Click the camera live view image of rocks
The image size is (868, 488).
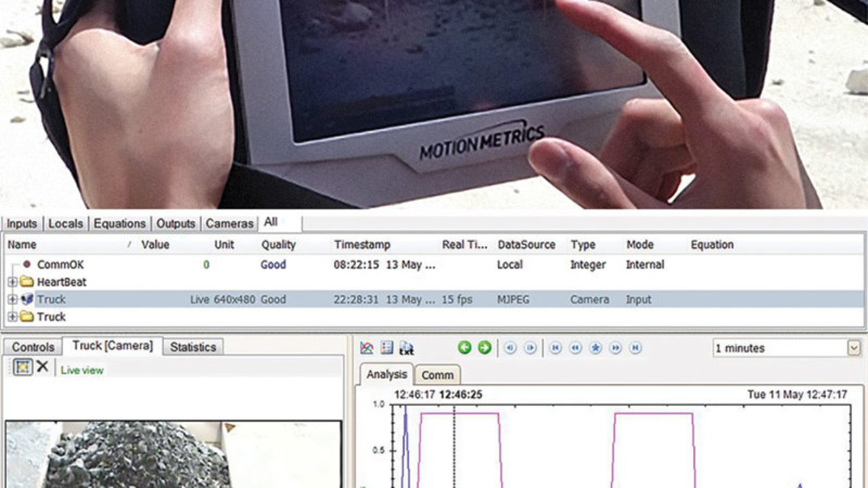174,454
